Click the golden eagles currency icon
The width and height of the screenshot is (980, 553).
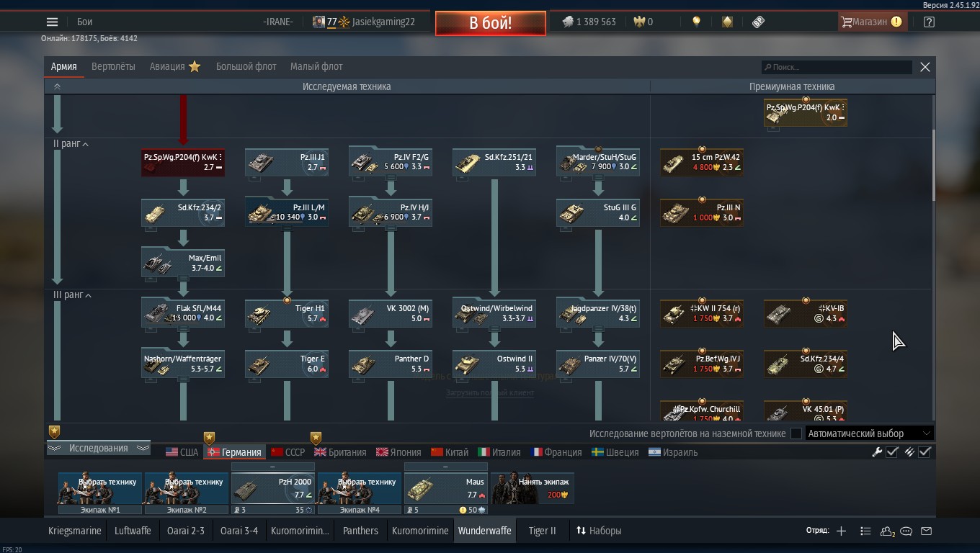[638, 22]
